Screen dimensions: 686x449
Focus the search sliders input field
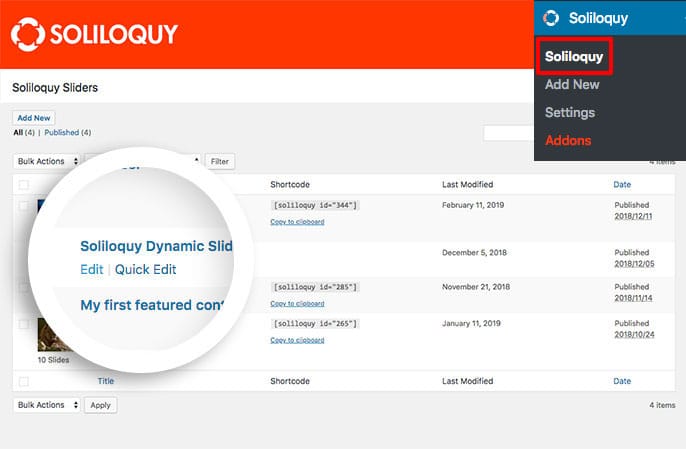coord(508,133)
